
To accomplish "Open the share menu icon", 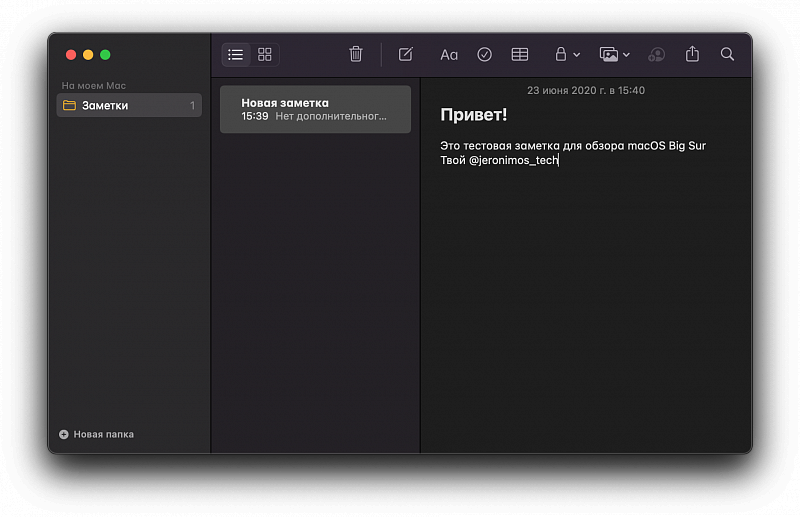I will coord(692,54).
